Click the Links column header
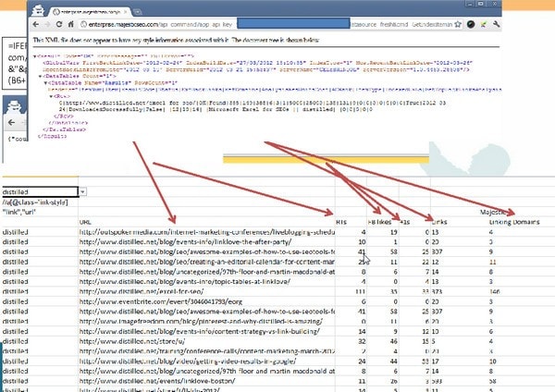 pyautogui.click(x=439, y=222)
